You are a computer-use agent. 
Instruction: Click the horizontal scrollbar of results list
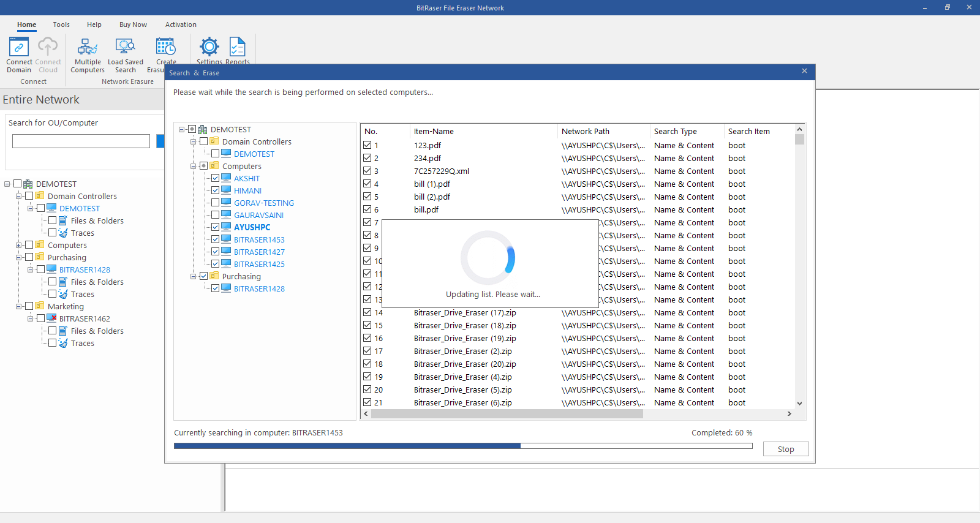tap(507, 414)
